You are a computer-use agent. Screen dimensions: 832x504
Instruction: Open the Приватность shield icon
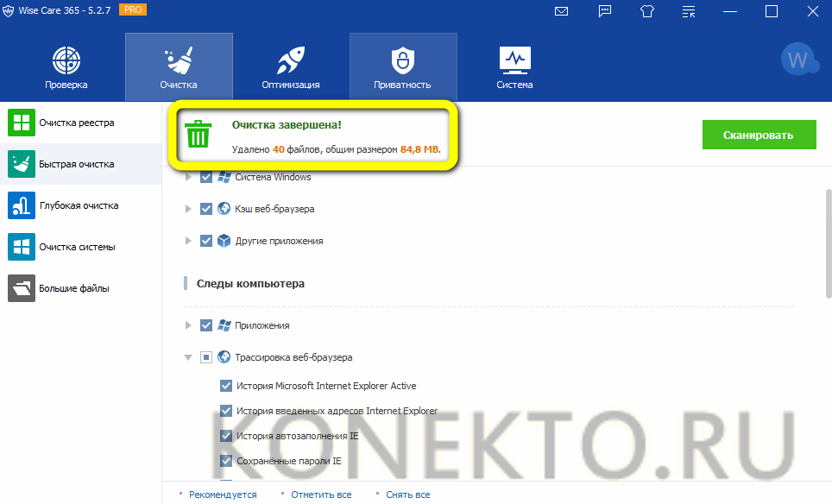[x=402, y=60]
